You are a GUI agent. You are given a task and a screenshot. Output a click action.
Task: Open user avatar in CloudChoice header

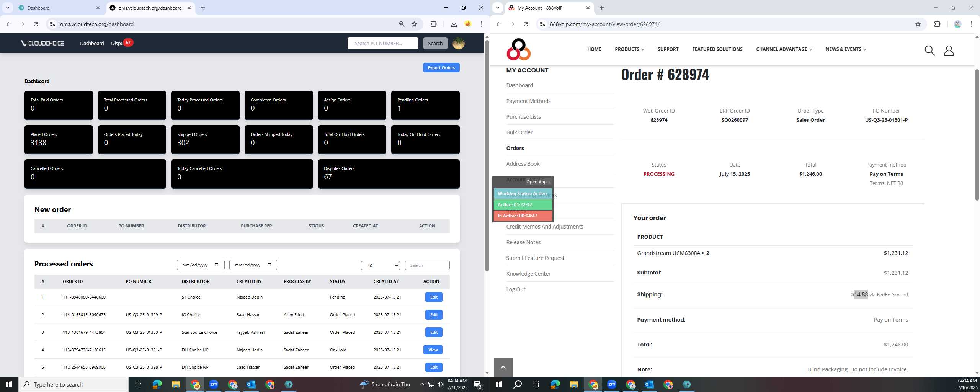pos(458,43)
